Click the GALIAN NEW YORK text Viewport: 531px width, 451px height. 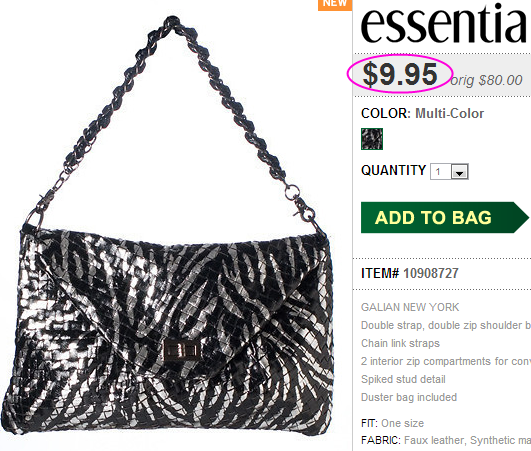click(410, 307)
